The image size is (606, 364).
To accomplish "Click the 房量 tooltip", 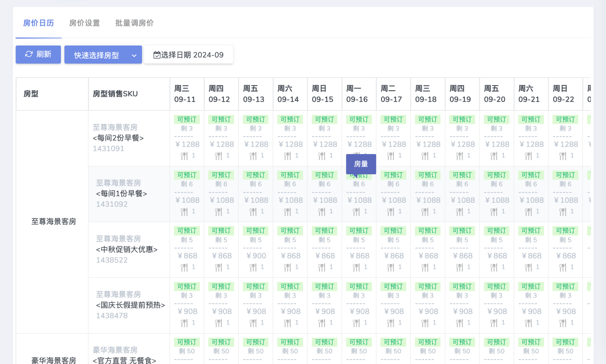I will coord(361,164).
